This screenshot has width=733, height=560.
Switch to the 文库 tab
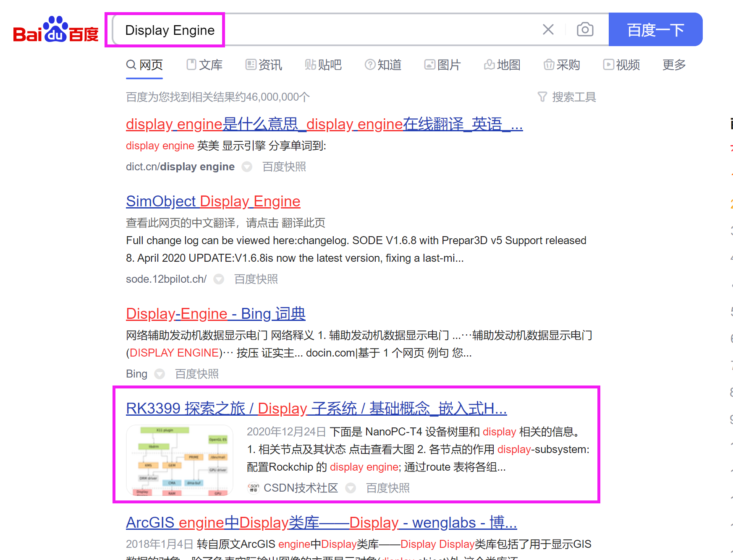coord(204,65)
